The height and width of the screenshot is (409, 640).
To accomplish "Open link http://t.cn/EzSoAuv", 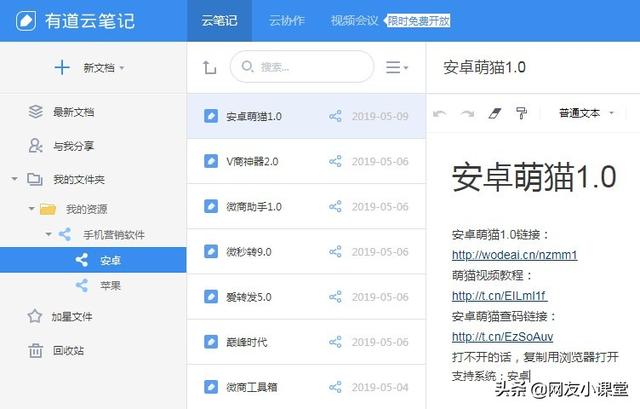I will coord(502,337).
